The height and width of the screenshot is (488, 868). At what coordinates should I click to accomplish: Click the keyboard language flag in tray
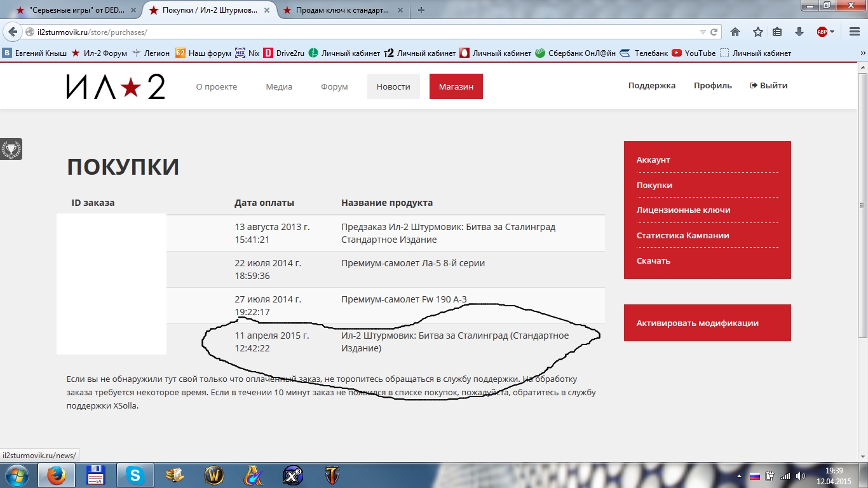pos(755,476)
